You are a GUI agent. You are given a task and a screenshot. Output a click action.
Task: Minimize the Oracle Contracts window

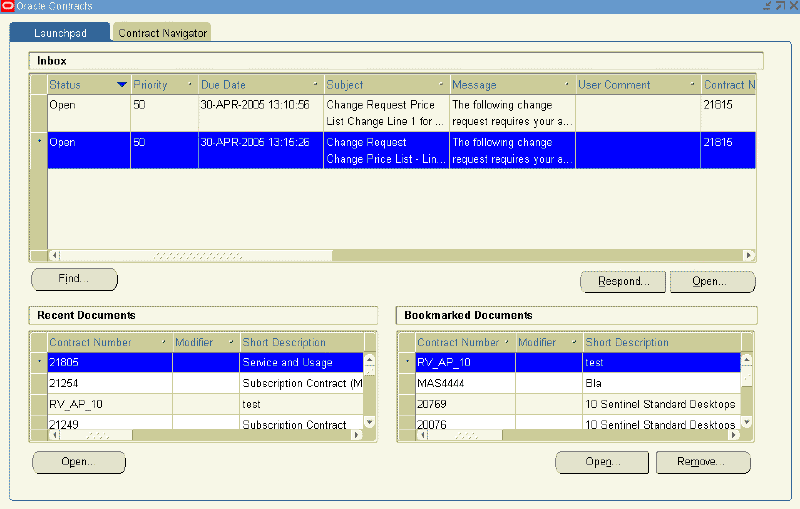(767, 6)
